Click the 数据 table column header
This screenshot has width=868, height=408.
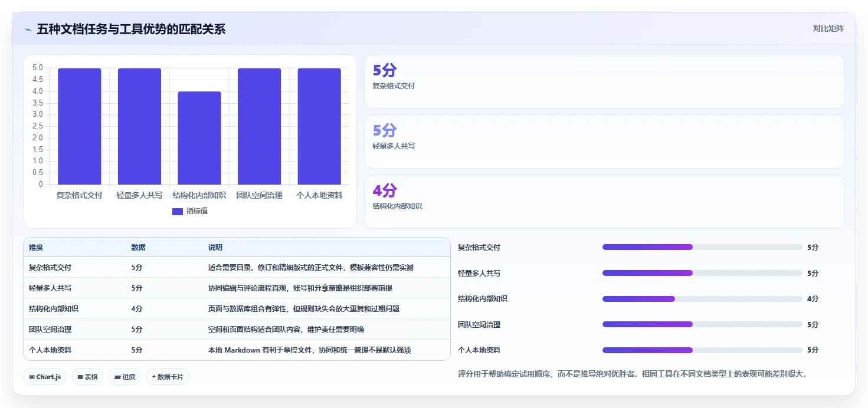click(x=139, y=248)
